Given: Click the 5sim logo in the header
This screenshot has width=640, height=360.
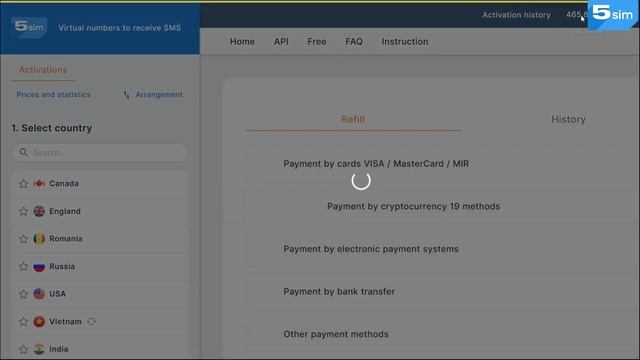Looking at the screenshot, I should pos(29,27).
